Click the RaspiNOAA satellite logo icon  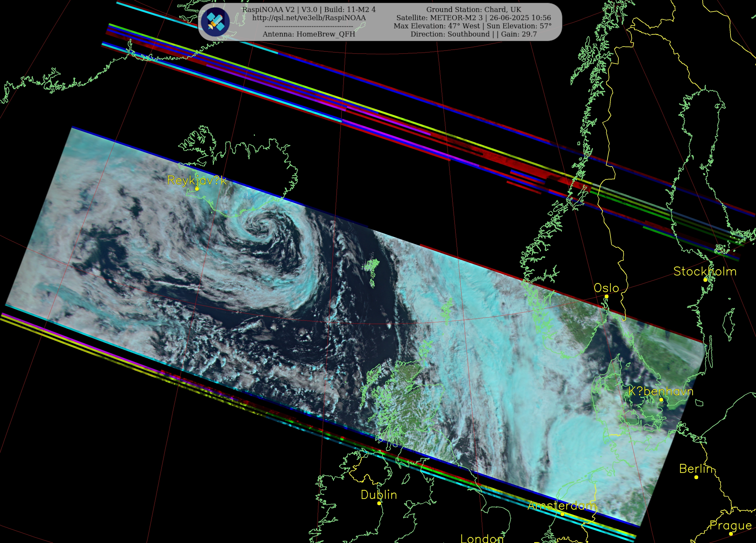coord(215,22)
